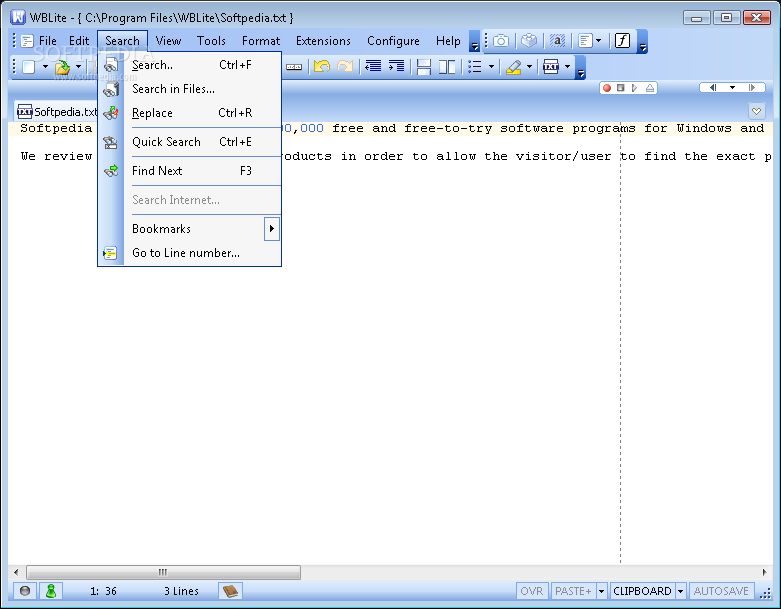Click the increase indent icon
Screen dimensions: 781x609
tap(396, 66)
